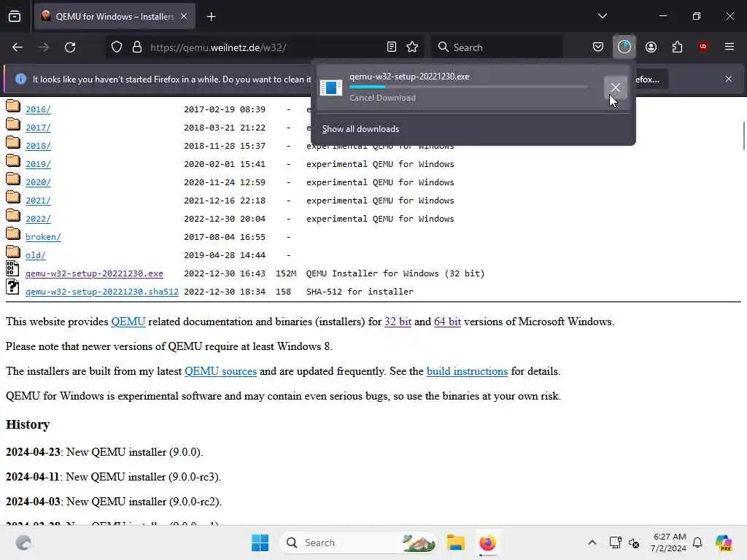747x560 pixels.
Task: Open the 2020/ folder link
Action: click(38, 182)
